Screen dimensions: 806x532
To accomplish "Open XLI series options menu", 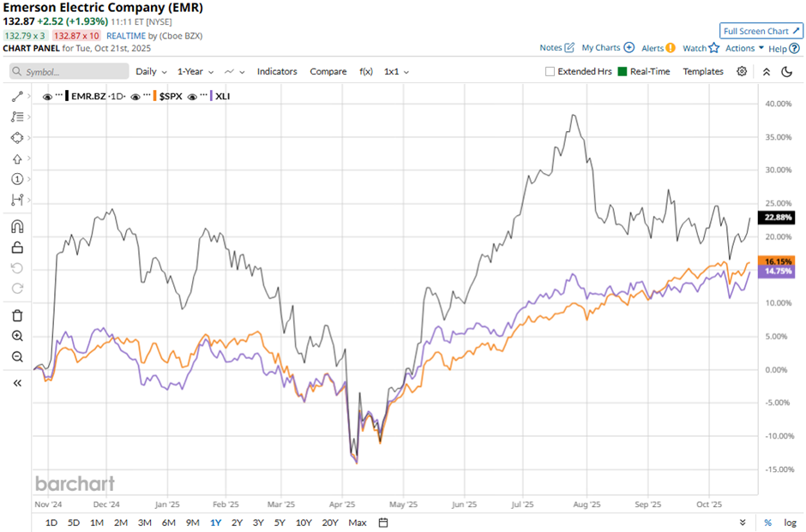I will point(203,95).
